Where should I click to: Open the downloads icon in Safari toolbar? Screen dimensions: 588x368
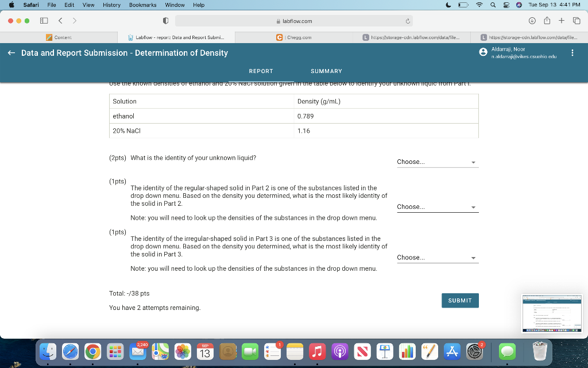coord(531,20)
